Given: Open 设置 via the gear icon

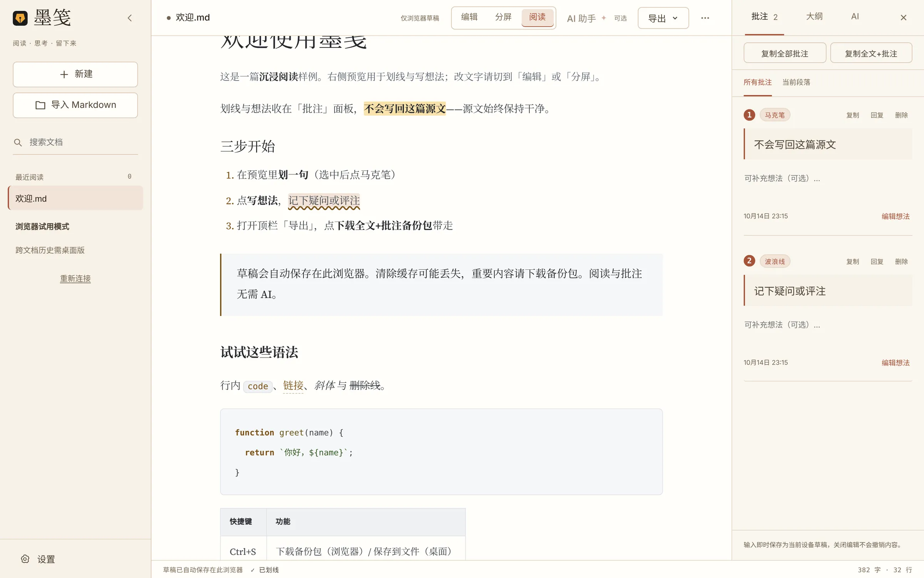Looking at the screenshot, I should click(25, 559).
